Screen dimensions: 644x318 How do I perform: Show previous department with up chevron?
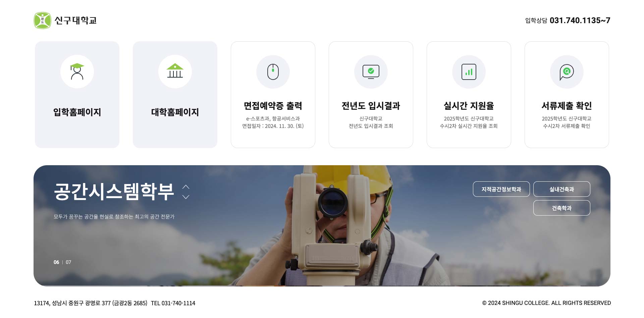coord(186,187)
